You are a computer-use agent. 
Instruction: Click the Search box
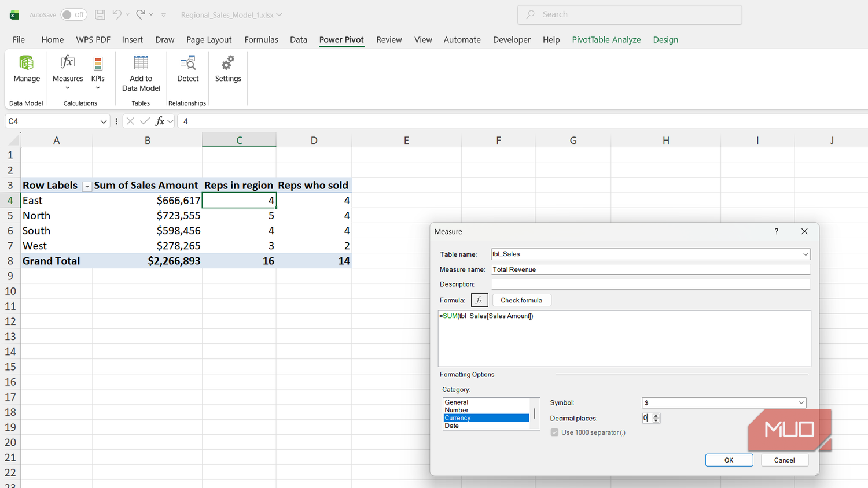630,14
